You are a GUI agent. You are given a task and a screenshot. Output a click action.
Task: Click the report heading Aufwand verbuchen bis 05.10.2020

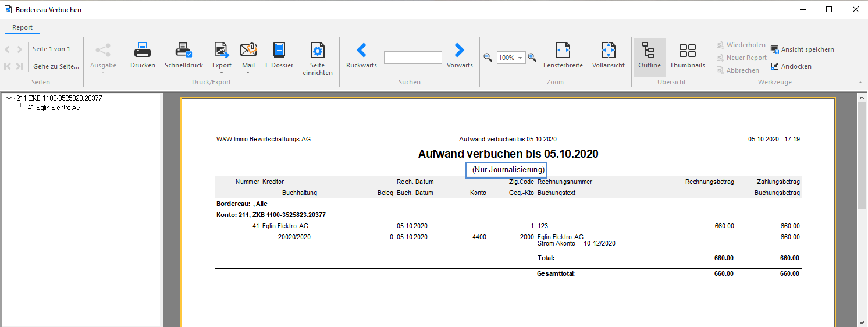508,154
